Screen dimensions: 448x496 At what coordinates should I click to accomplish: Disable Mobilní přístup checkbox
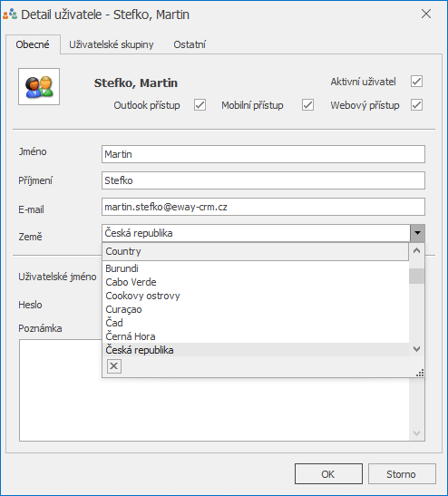307,104
